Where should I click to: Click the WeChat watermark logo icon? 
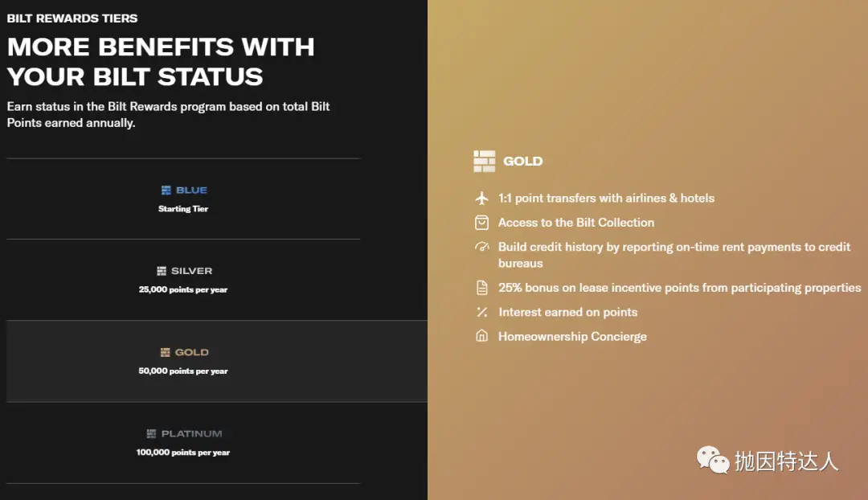[713, 460]
